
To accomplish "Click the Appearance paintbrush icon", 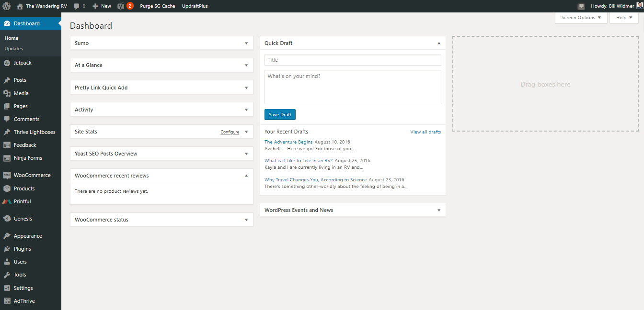I will pos(7,236).
